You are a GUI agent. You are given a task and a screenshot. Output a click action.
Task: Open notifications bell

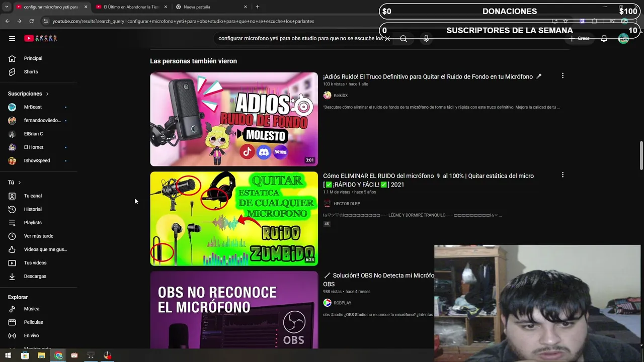(604, 38)
